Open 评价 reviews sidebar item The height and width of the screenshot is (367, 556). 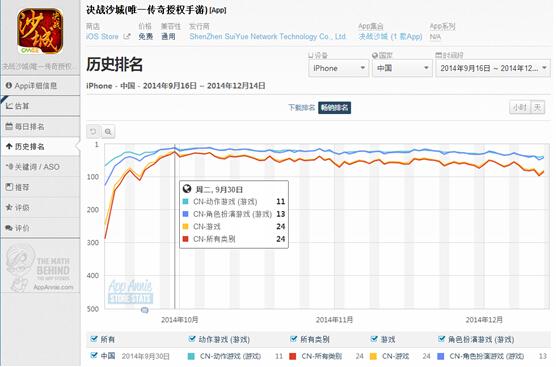[40, 228]
